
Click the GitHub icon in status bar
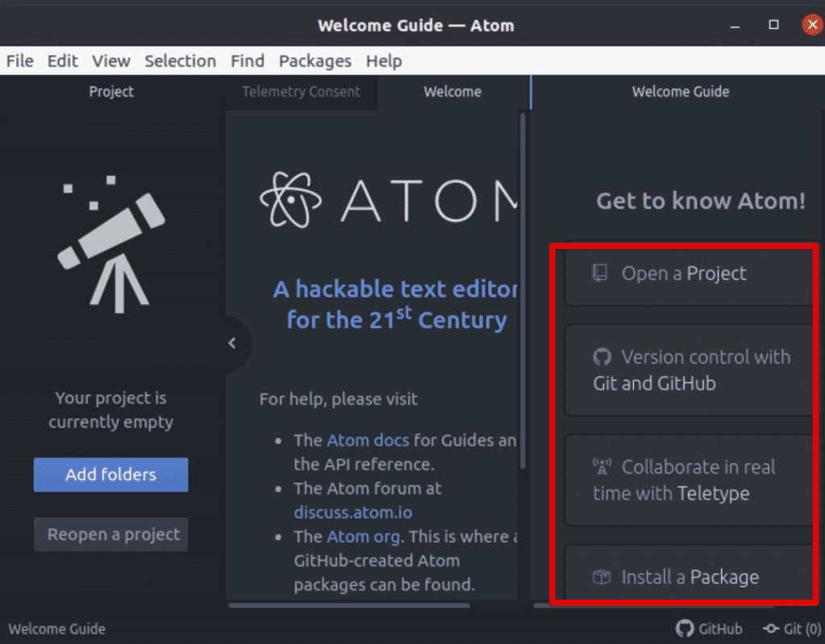[x=685, y=629]
